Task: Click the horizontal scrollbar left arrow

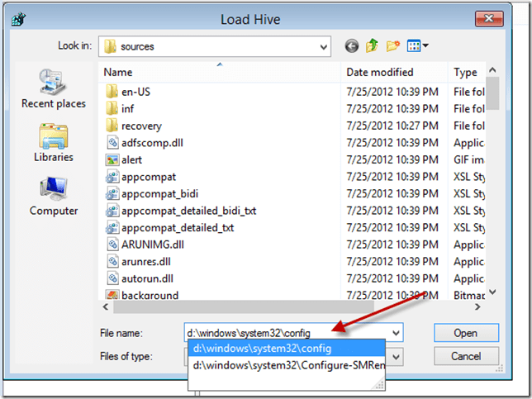Action: click(x=106, y=307)
